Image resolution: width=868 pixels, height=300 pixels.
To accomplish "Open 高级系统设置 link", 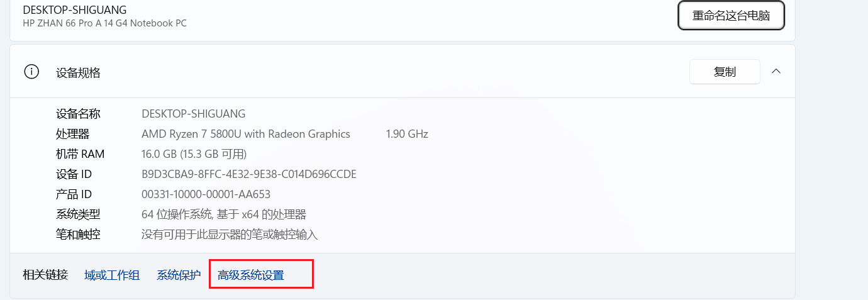I will tap(251, 275).
